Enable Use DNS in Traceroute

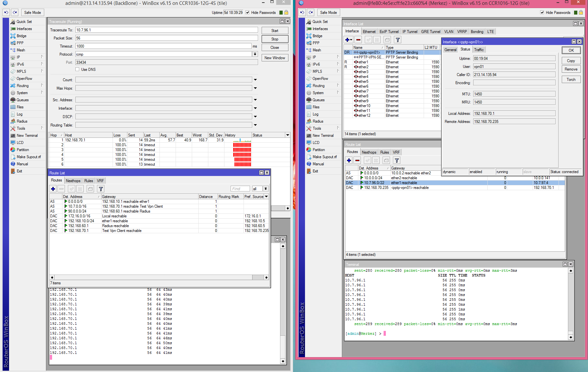pyautogui.click(x=77, y=69)
